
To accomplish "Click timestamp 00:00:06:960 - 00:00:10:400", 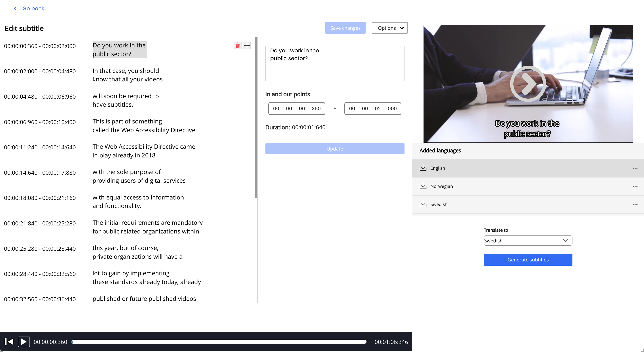I will pyautogui.click(x=40, y=122).
